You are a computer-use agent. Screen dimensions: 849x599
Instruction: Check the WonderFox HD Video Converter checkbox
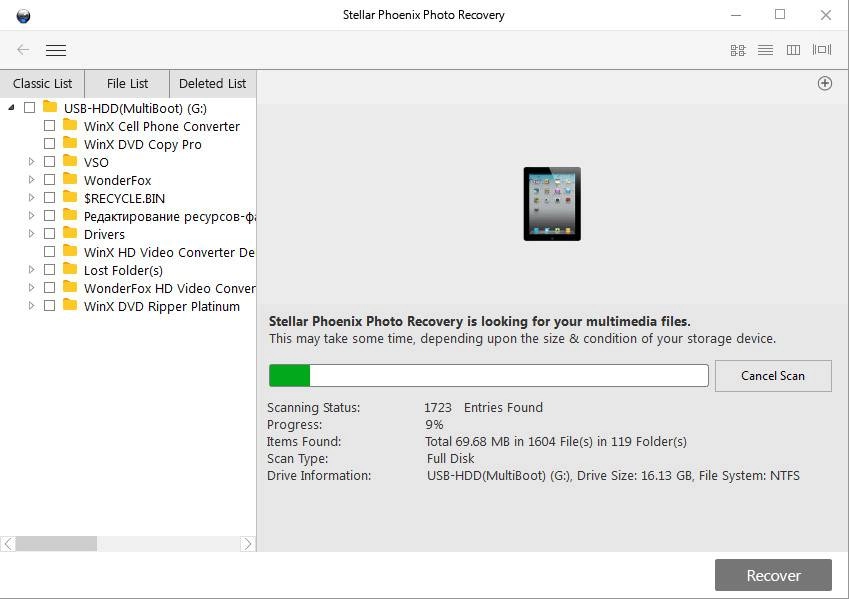49,288
